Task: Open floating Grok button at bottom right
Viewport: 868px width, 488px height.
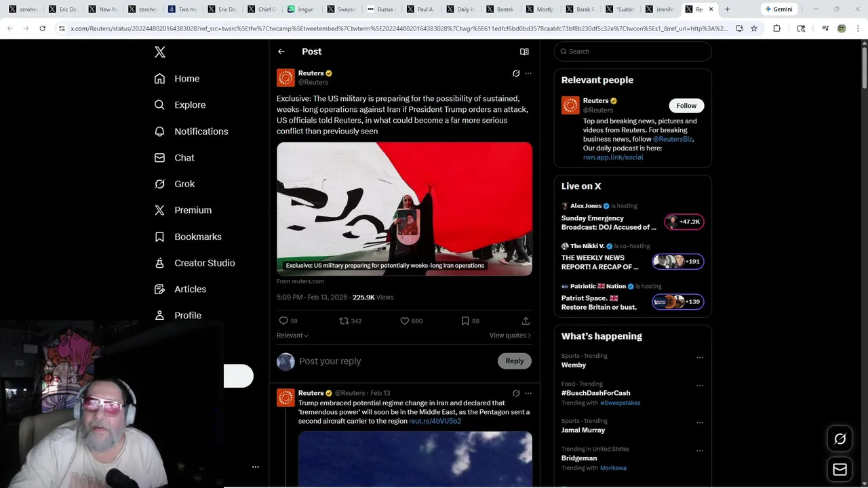Action: 840,439
